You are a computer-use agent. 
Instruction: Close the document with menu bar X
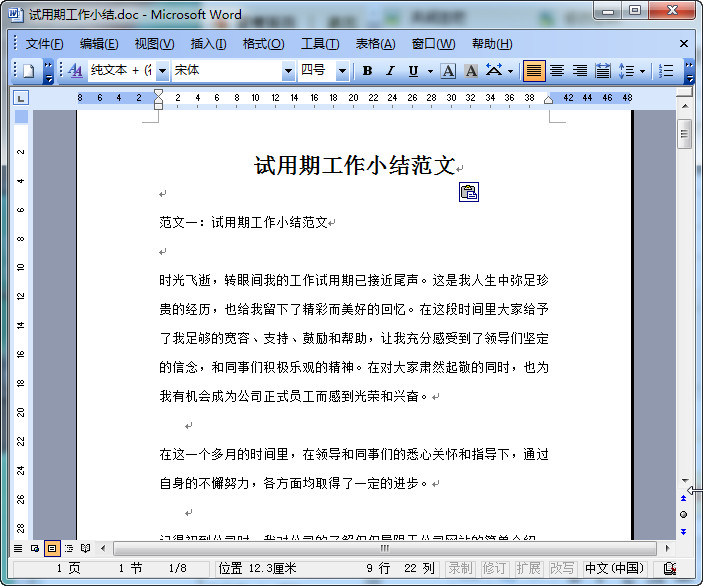pos(684,43)
